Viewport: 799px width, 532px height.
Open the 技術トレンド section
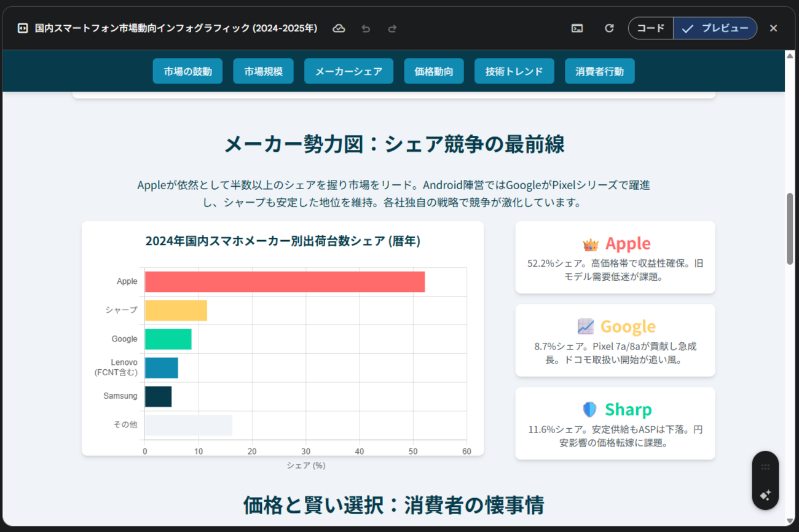point(514,71)
